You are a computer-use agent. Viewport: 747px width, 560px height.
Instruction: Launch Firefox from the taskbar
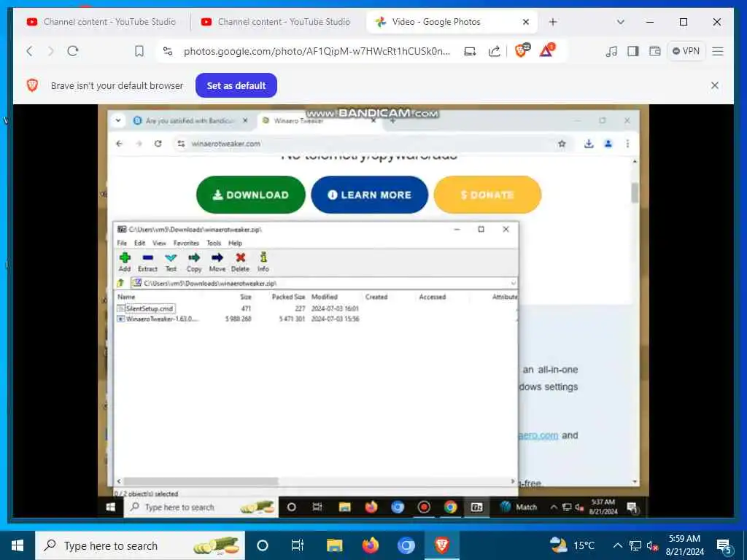pyautogui.click(x=370, y=545)
